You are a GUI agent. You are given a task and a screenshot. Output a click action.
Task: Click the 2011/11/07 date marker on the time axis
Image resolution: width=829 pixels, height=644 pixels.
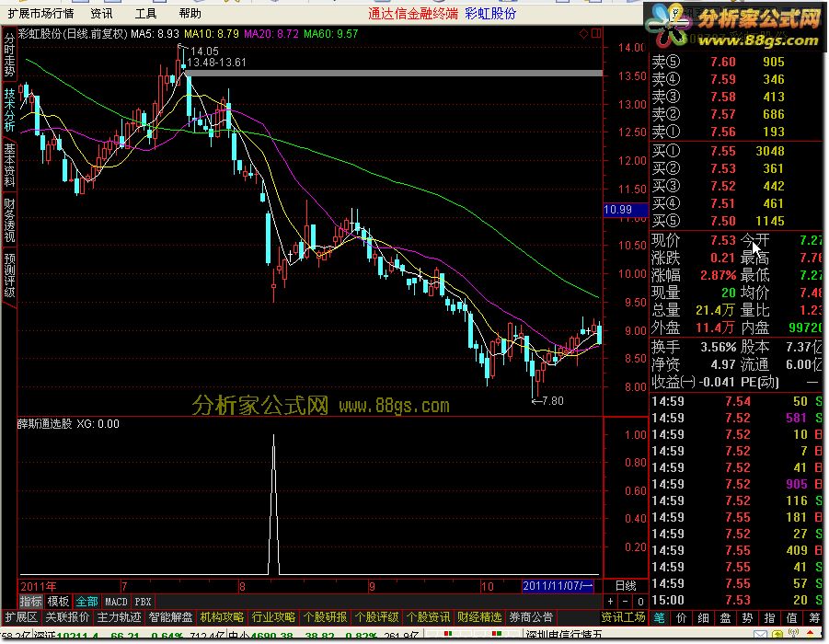558,586
